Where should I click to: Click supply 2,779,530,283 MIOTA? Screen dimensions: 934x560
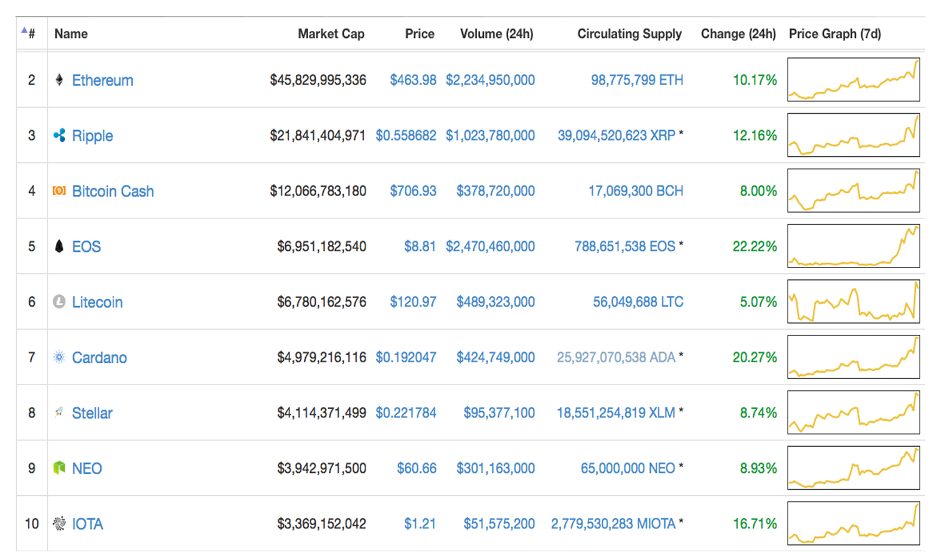click(613, 523)
